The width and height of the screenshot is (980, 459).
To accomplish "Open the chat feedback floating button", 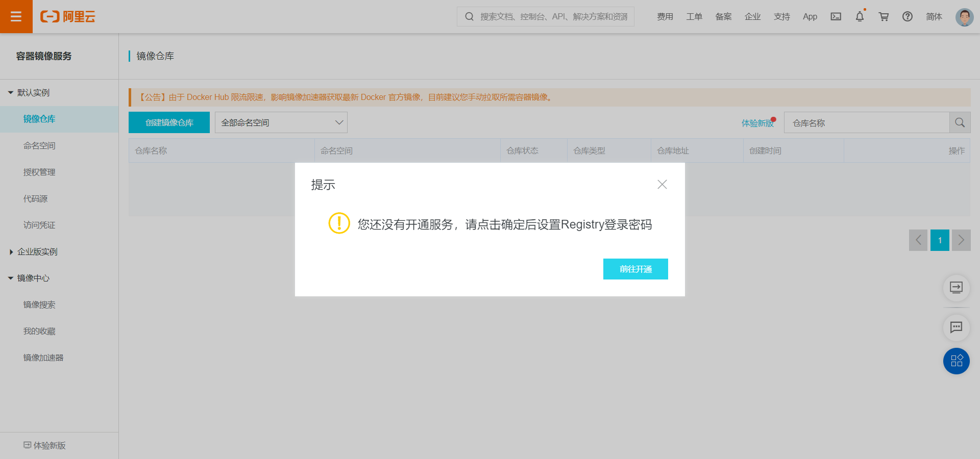I will [956, 327].
